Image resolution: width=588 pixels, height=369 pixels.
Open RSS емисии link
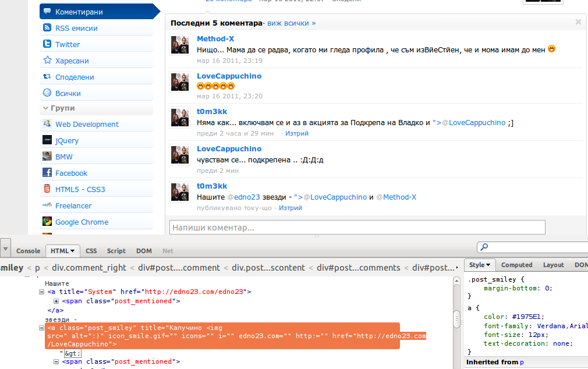76,28
